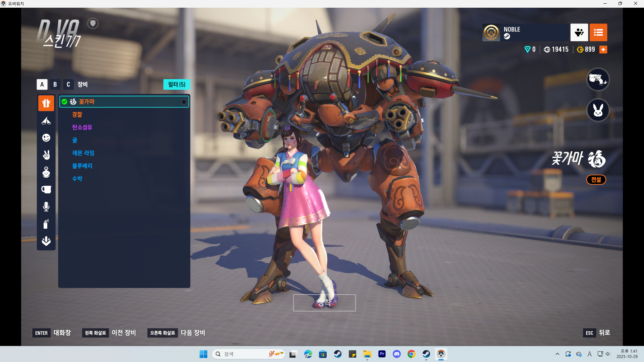Select the victory poses hand icon
The height and width of the screenshot is (362, 644).
pos(46,155)
